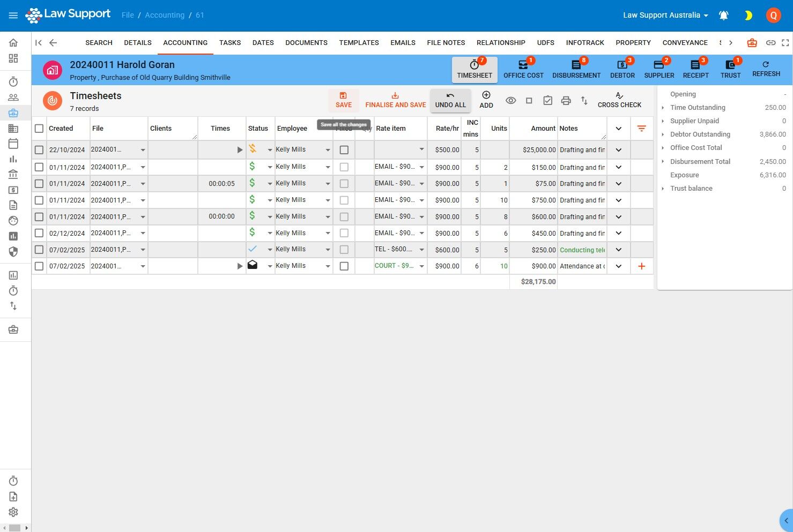Switch to the Tasks tab
Viewport: 793px width, 532px height.
click(x=230, y=43)
